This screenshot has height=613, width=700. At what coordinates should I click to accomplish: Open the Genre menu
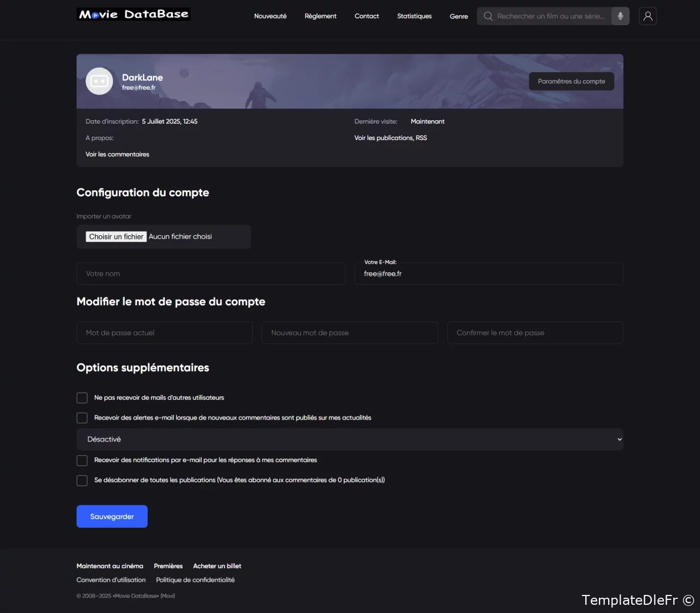pyautogui.click(x=458, y=16)
